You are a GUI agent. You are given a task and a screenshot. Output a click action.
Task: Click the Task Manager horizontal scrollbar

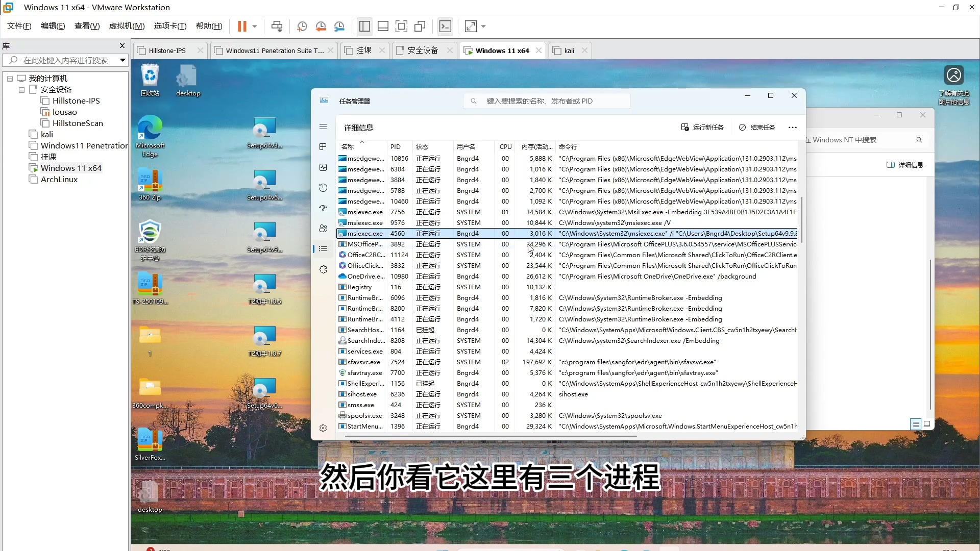click(x=492, y=436)
